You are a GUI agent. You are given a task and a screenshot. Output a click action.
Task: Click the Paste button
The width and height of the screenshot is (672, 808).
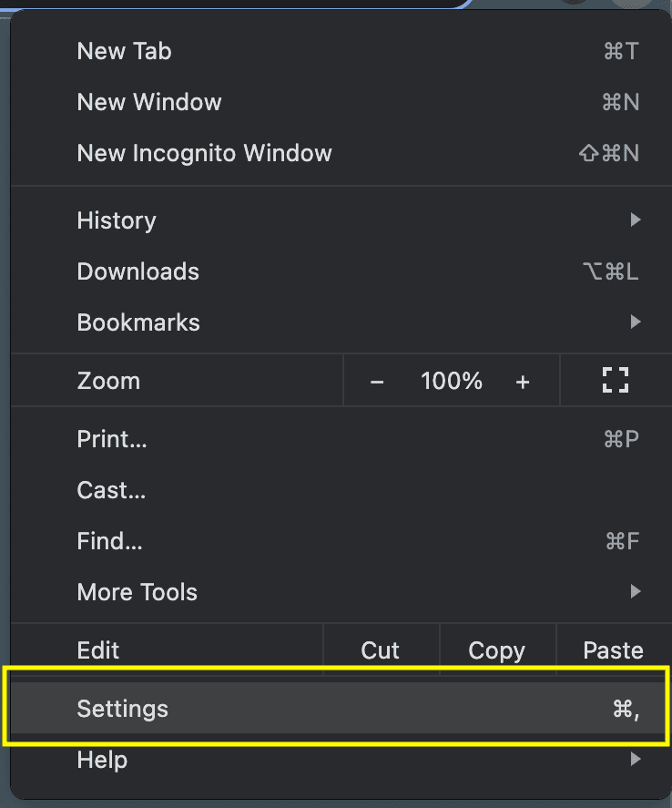(x=614, y=650)
